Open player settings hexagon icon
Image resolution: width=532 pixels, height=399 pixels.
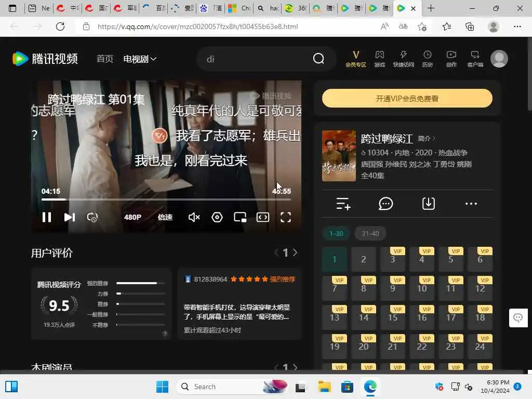click(x=217, y=217)
